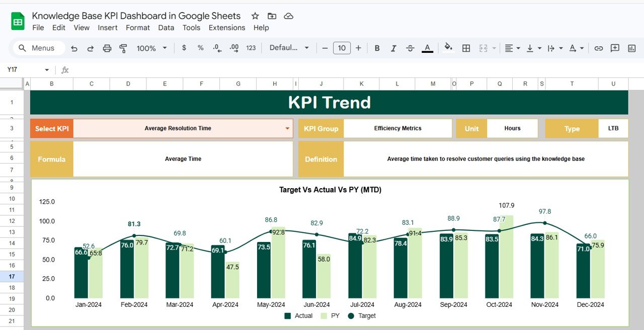This screenshot has width=644, height=330.
Task: Open the Print icon
Action: (x=107, y=48)
